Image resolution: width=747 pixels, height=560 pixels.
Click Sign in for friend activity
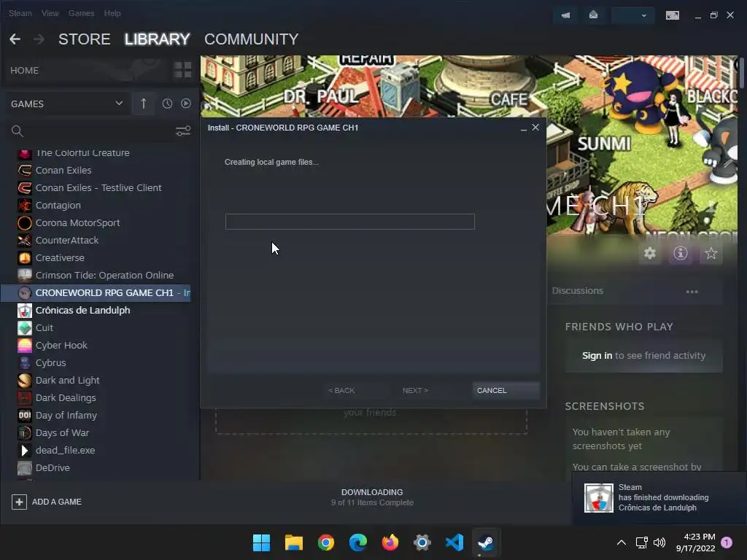coord(597,356)
